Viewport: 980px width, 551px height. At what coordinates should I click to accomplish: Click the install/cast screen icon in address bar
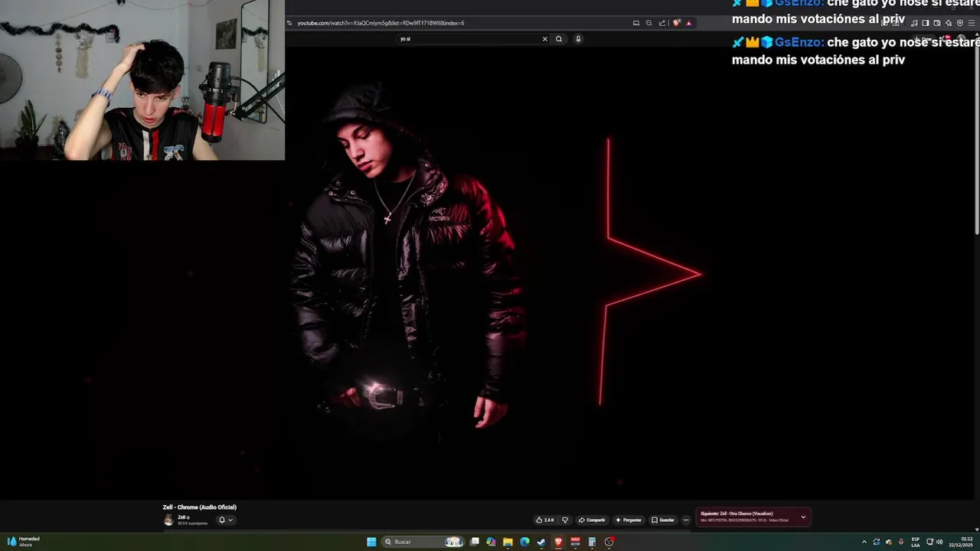click(x=636, y=23)
